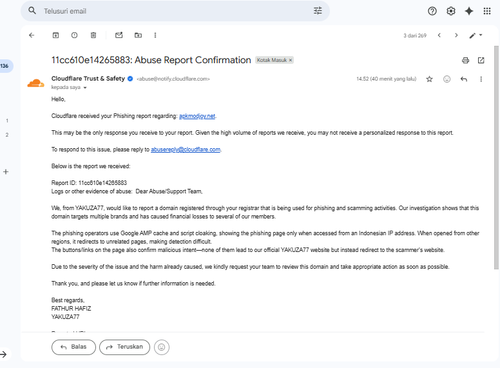Click the Balas reply button
The image size is (500, 368).
click(x=73, y=347)
